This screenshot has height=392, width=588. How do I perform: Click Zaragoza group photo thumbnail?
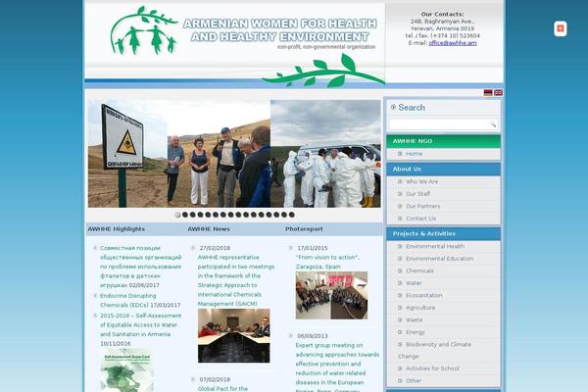tap(331, 296)
